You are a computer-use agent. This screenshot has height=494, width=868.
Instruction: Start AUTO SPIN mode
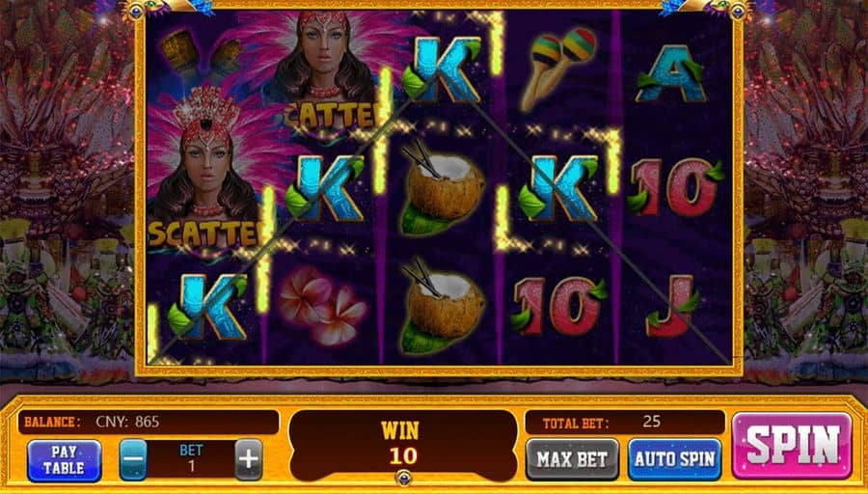pyautogui.click(x=675, y=459)
